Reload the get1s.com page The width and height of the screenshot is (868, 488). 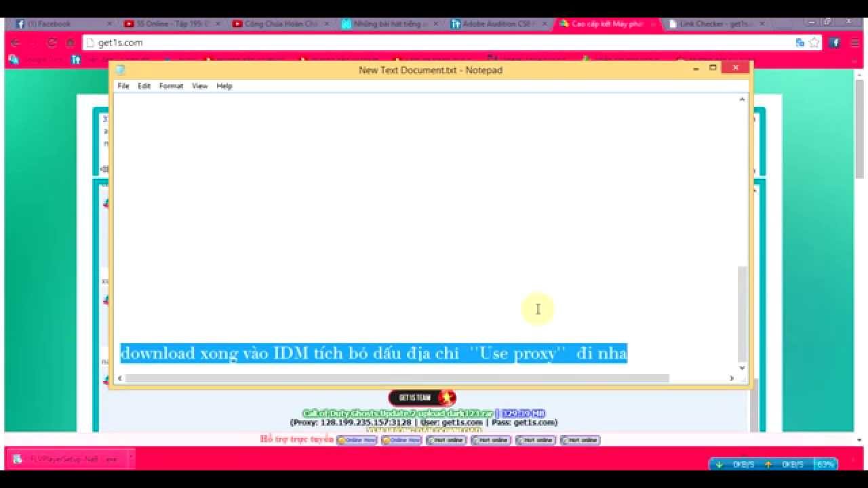52,43
